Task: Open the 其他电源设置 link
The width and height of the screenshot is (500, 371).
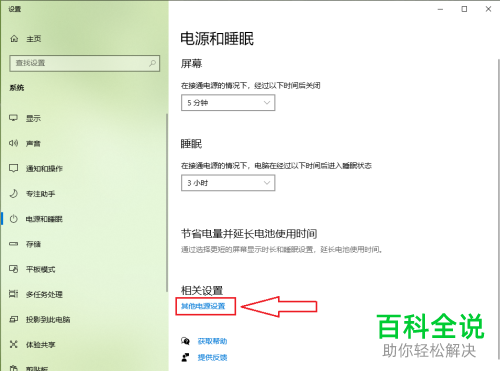Action: [203, 306]
